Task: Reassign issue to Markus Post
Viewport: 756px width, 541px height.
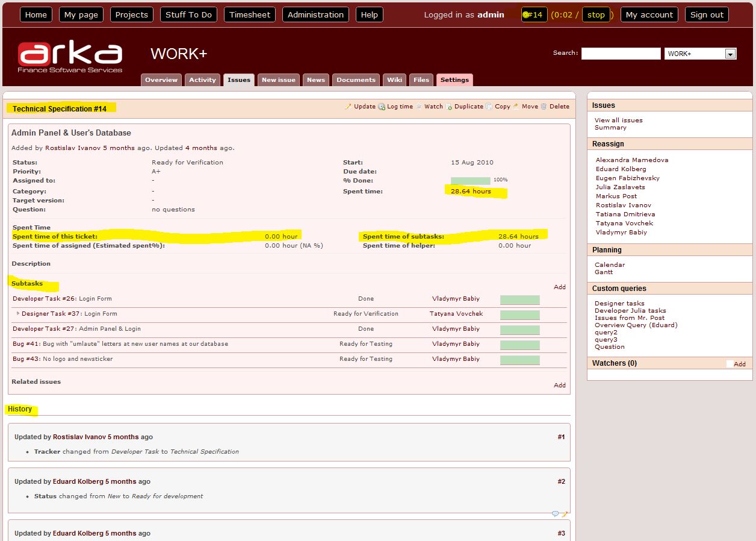Action: pyautogui.click(x=616, y=196)
